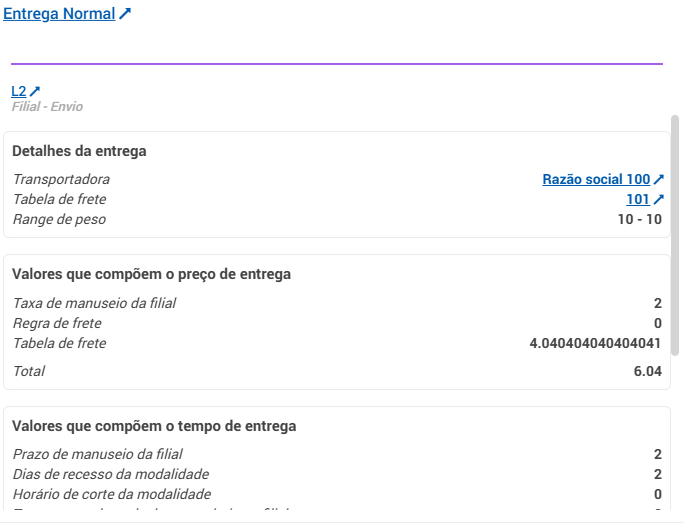Screen dimensions: 684x529
Task: Click the Range de peso value 10 - 10
Action: click(640, 219)
